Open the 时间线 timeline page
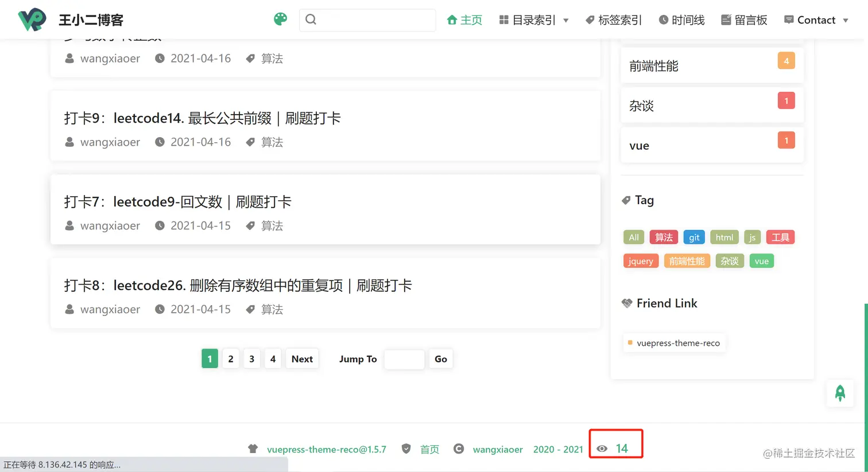The width and height of the screenshot is (868, 472). pos(681,20)
